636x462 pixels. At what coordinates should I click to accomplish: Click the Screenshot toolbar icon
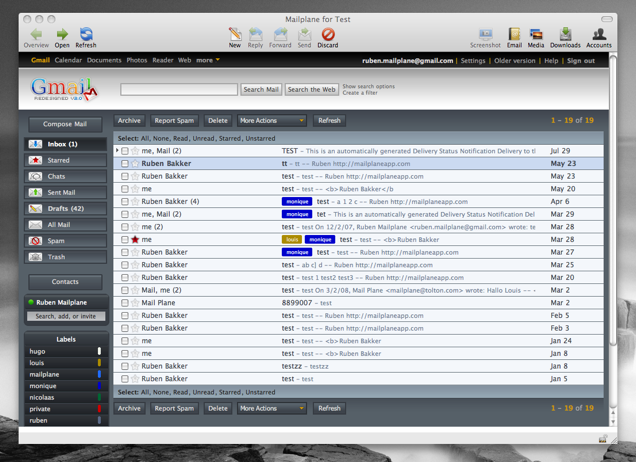click(485, 34)
